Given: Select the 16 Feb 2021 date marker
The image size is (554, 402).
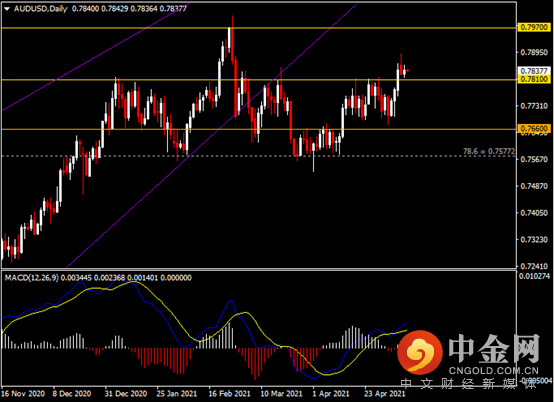Looking at the screenshot, I should [x=229, y=394].
